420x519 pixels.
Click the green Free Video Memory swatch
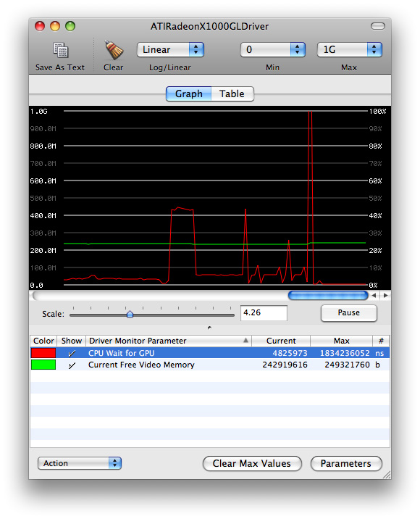[43, 365]
